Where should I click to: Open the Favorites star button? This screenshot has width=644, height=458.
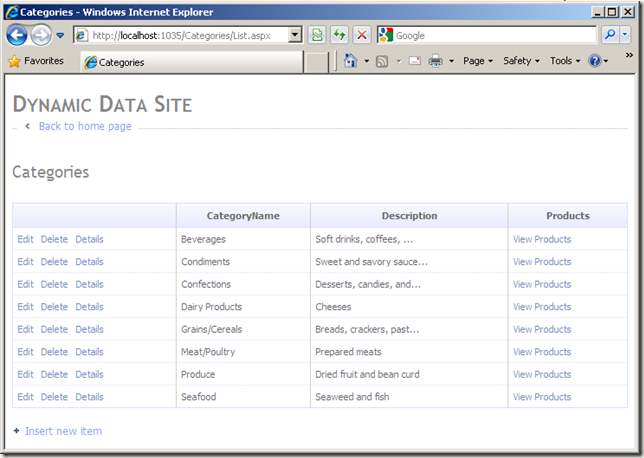click(x=35, y=61)
